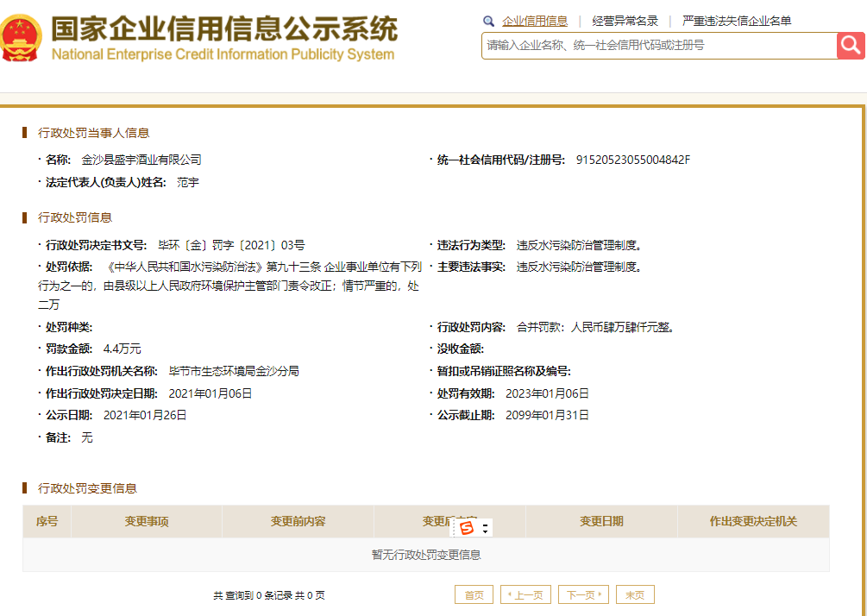The height and width of the screenshot is (616, 867).
Task: Click company name 金沙县盛宇酒业有限公司
Action: pos(141,160)
